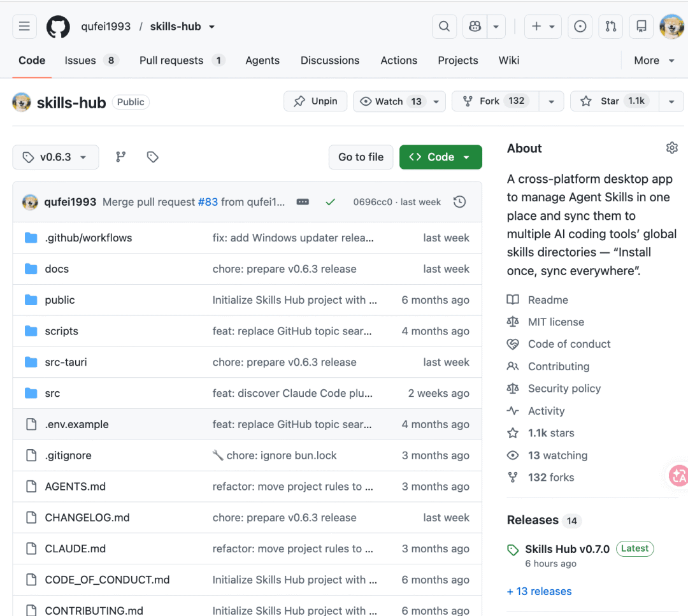Open the commit history clock icon
Viewport: 688px width, 616px height.
[459, 202]
